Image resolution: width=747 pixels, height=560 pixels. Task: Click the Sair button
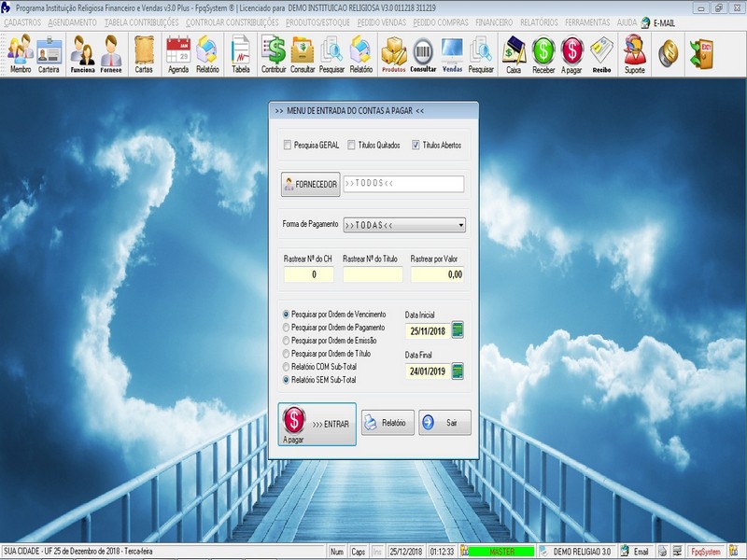click(445, 423)
